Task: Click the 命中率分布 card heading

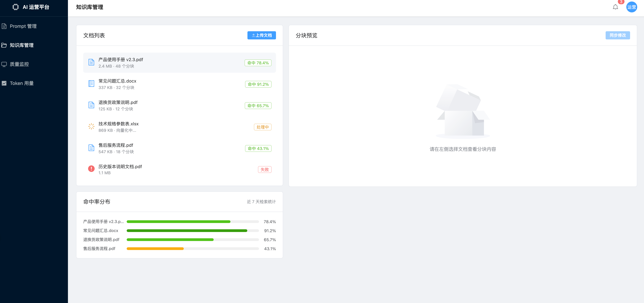Action: 96,202
